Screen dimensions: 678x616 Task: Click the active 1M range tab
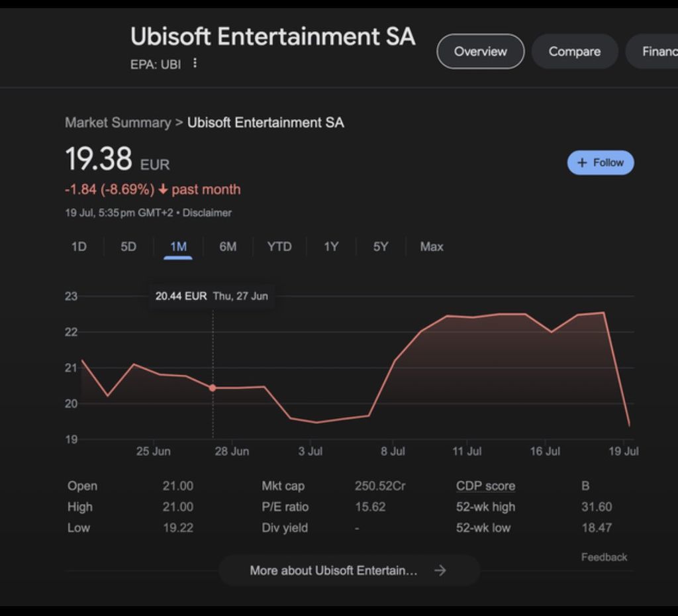point(178,246)
